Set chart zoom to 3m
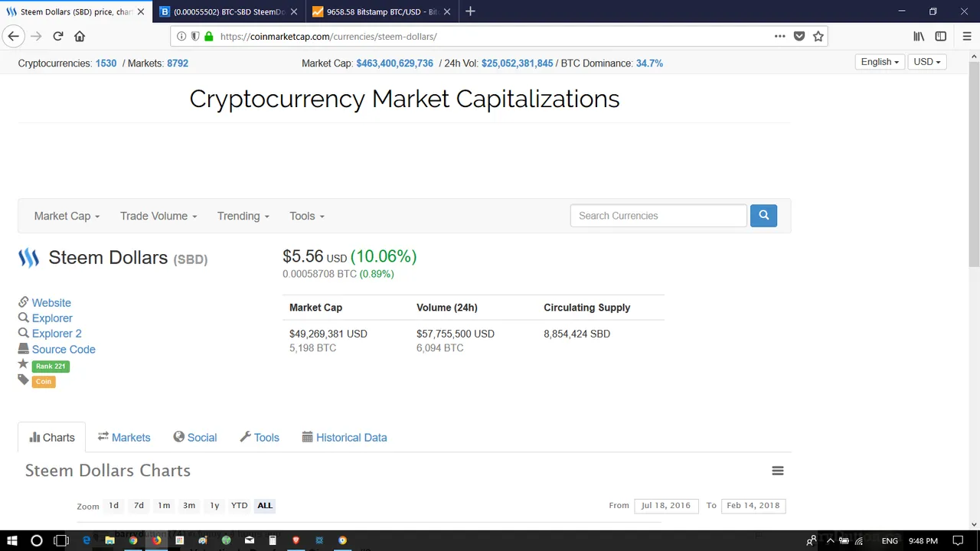The width and height of the screenshot is (980, 551). point(189,505)
